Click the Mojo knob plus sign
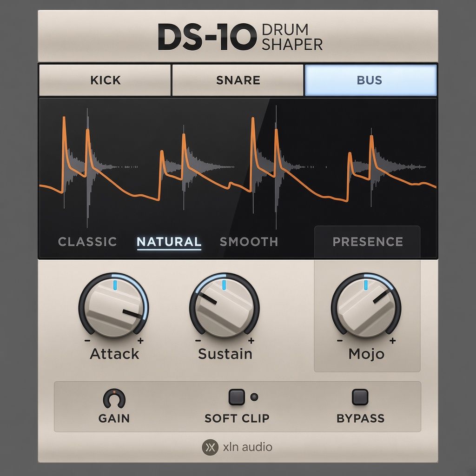Viewport: 476px width, 476px height. point(392,341)
